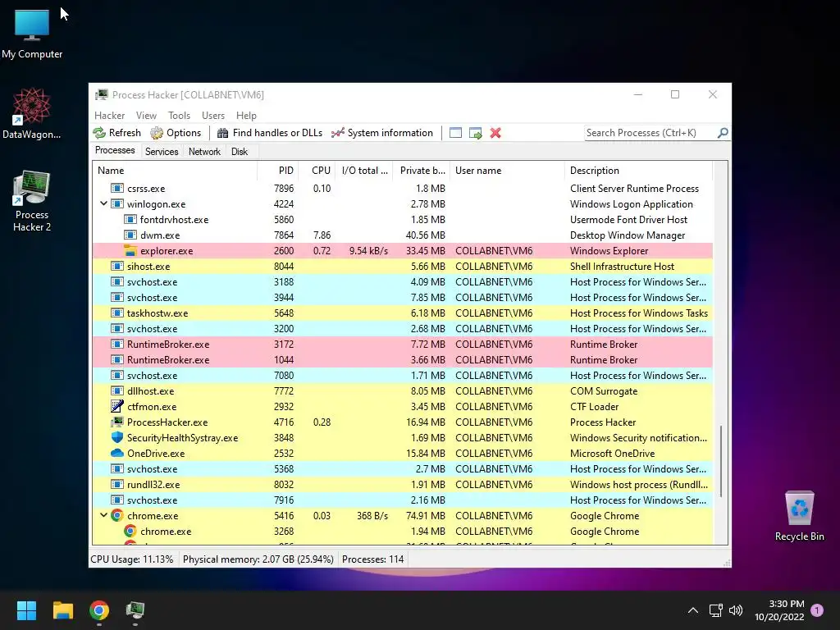This screenshot has height=630, width=840.
Task: Switch to the Services tab
Action: pyautogui.click(x=162, y=152)
